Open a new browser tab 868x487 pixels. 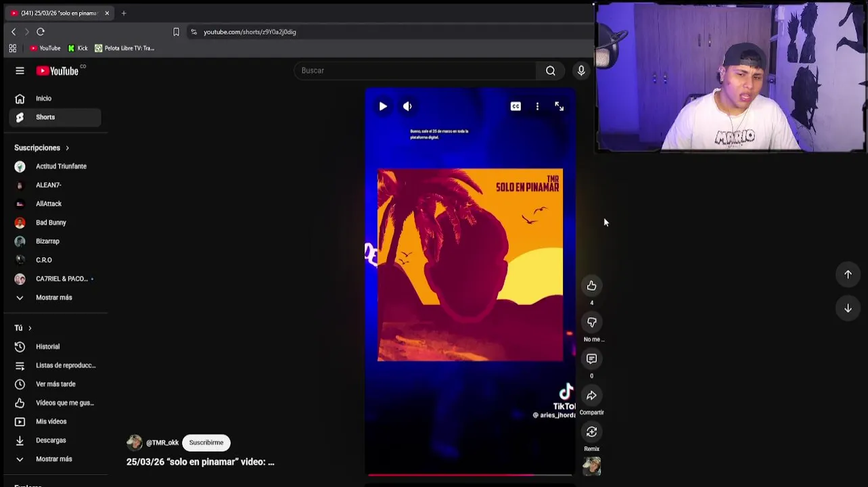[x=124, y=13]
